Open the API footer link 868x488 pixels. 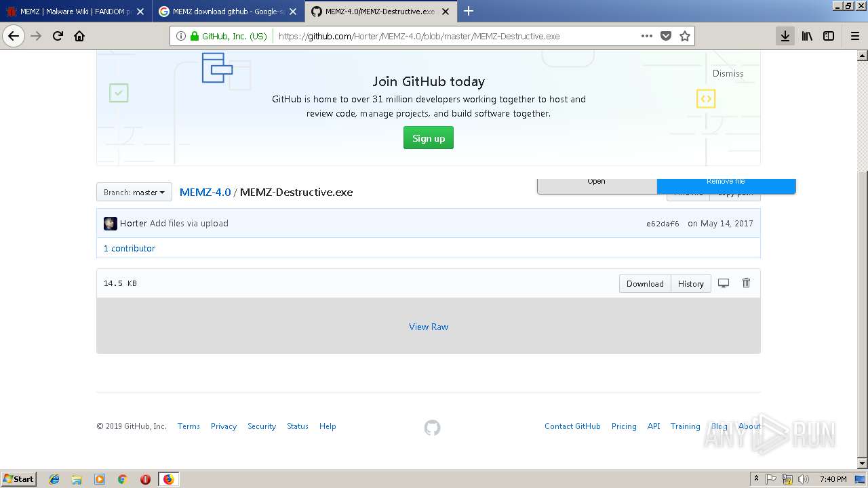[654, 426]
